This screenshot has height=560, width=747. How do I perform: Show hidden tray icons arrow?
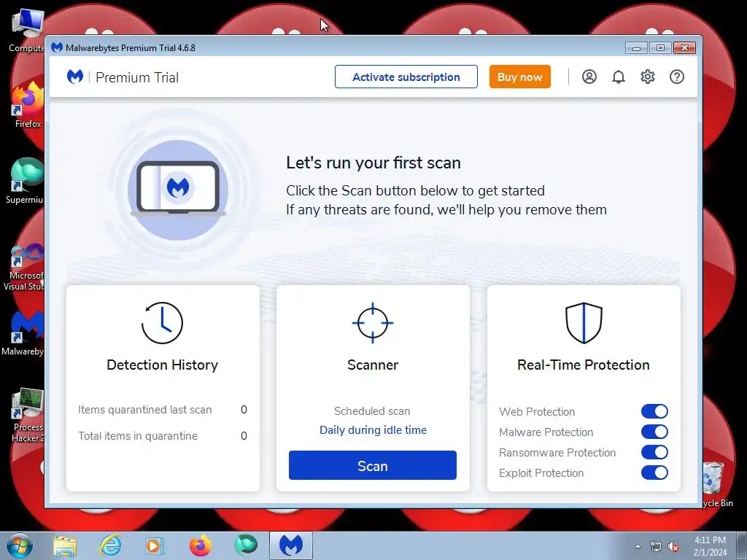click(x=638, y=546)
